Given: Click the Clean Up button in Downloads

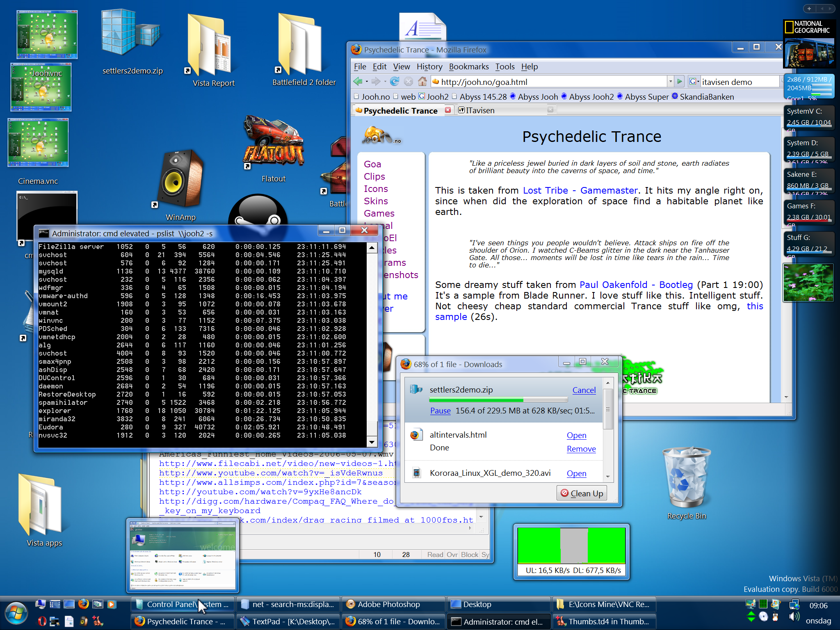Looking at the screenshot, I should click(582, 493).
